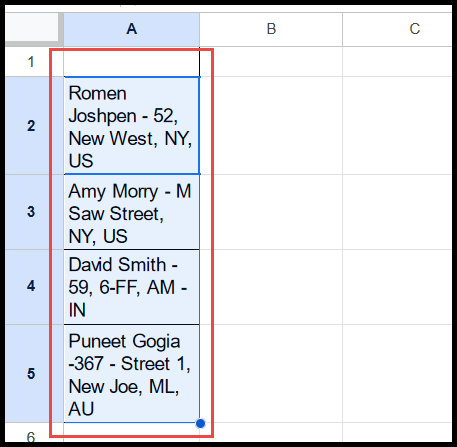Click cell C3 in column C
The image size is (457, 447).
pos(397,212)
